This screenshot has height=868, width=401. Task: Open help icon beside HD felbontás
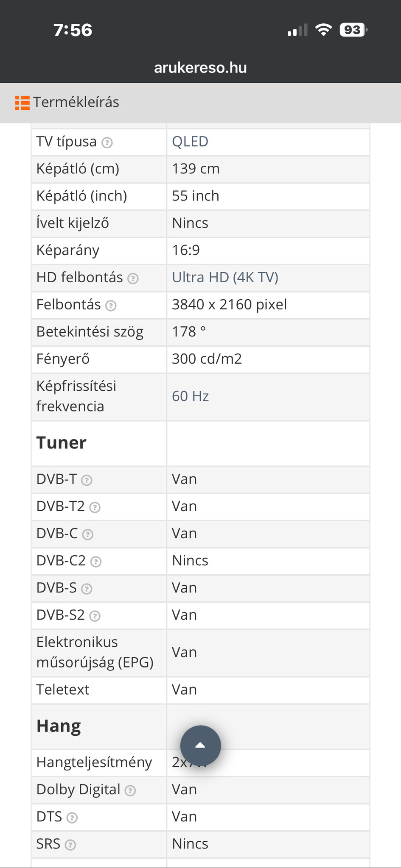[x=133, y=278]
